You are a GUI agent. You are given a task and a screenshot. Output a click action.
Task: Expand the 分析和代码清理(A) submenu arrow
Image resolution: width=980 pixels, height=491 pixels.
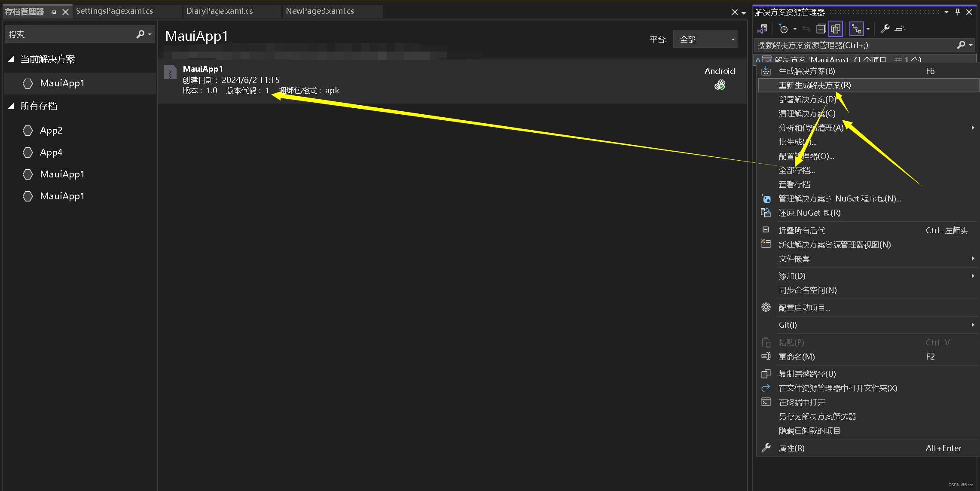click(973, 128)
